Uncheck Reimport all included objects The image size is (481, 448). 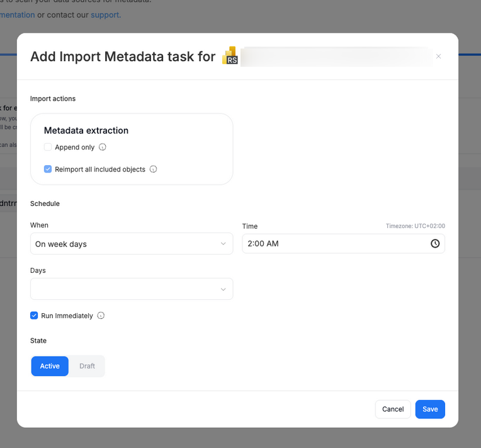(x=48, y=169)
